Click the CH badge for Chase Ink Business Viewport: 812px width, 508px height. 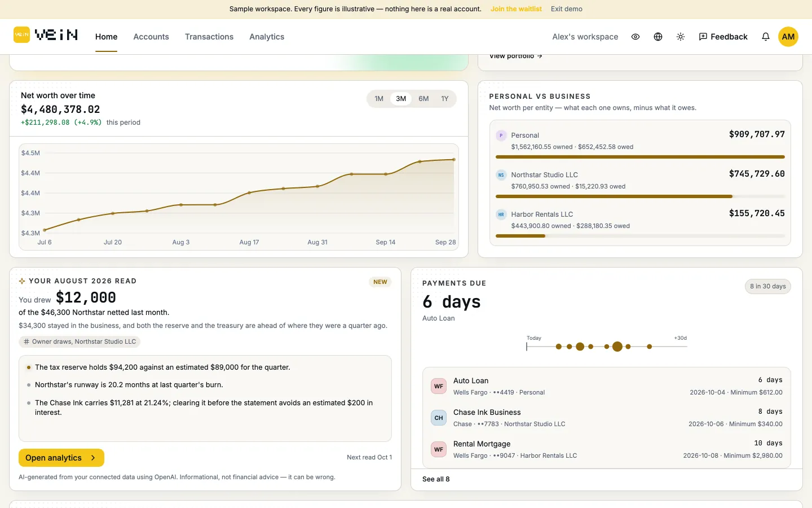pos(439,418)
